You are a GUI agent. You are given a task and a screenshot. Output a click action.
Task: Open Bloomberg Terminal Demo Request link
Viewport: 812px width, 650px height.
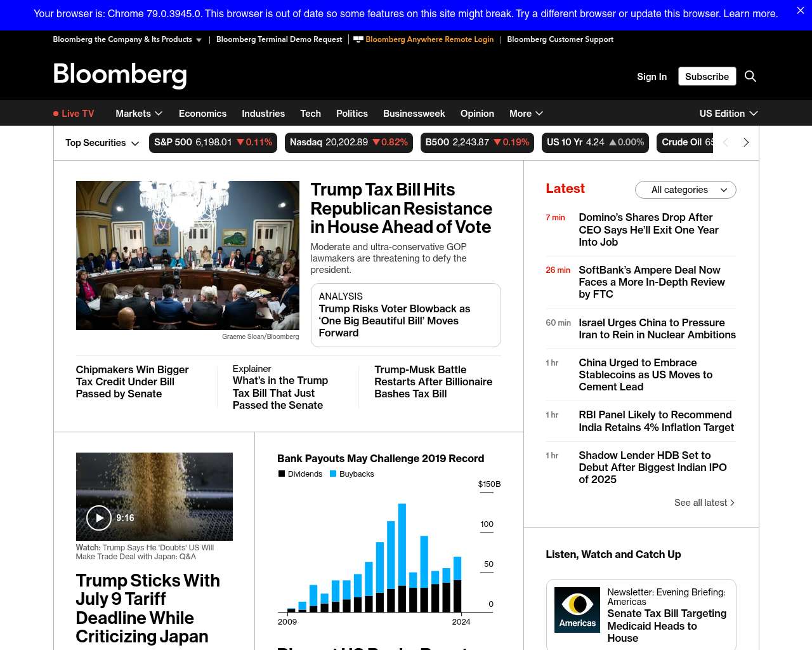279,39
